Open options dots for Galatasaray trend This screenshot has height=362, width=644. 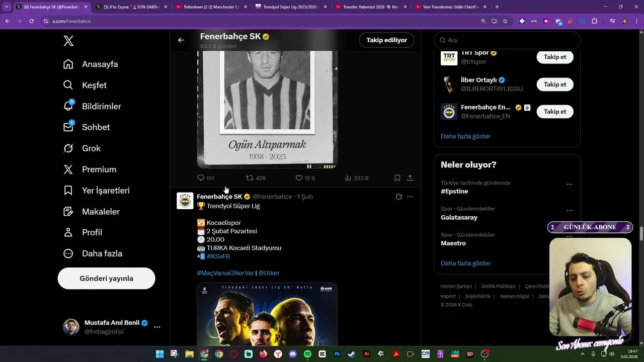pyautogui.click(x=569, y=210)
